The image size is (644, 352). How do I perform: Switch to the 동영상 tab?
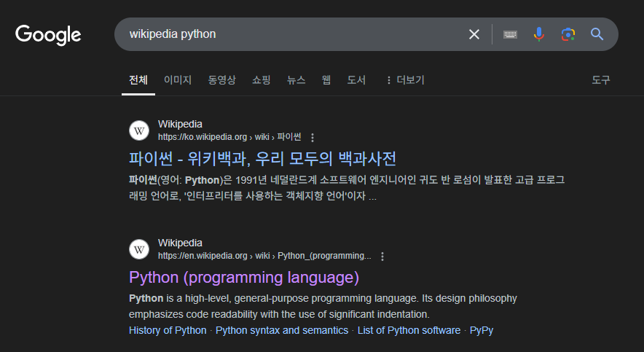[x=221, y=79]
